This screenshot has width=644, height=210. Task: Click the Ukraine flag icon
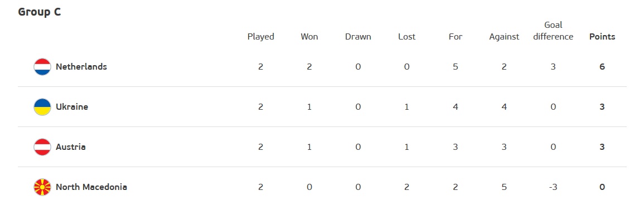[42, 107]
